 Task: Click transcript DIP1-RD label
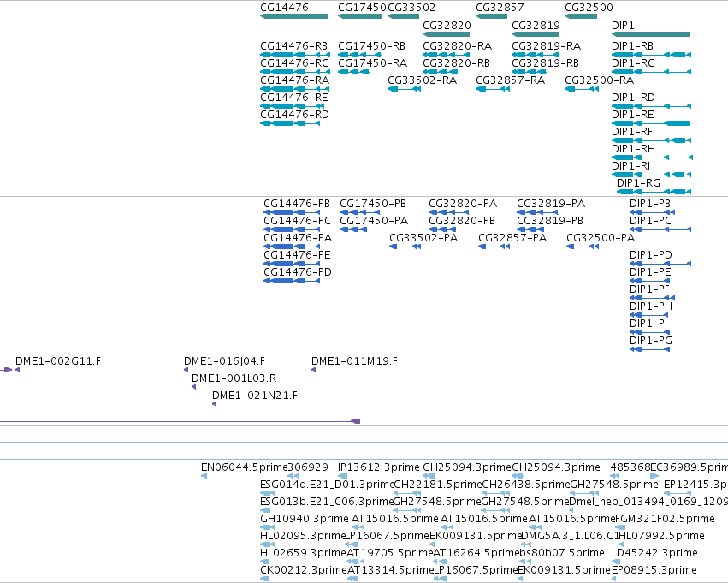633,98
